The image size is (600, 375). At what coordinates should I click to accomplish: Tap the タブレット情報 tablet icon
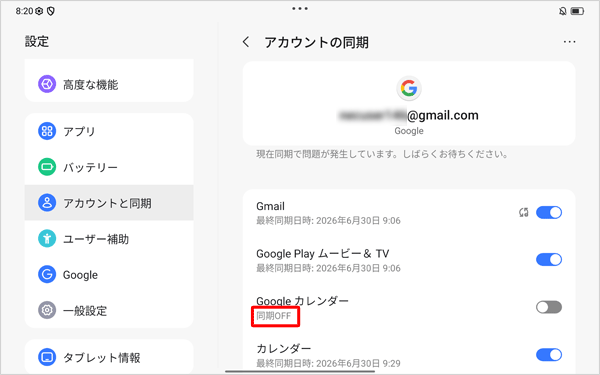pos(47,357)
